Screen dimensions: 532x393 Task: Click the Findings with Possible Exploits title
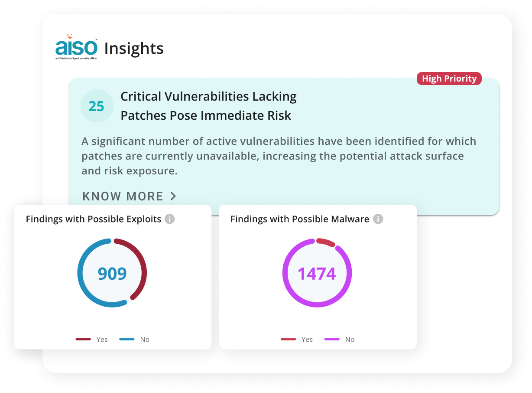[x=94, y=219]
